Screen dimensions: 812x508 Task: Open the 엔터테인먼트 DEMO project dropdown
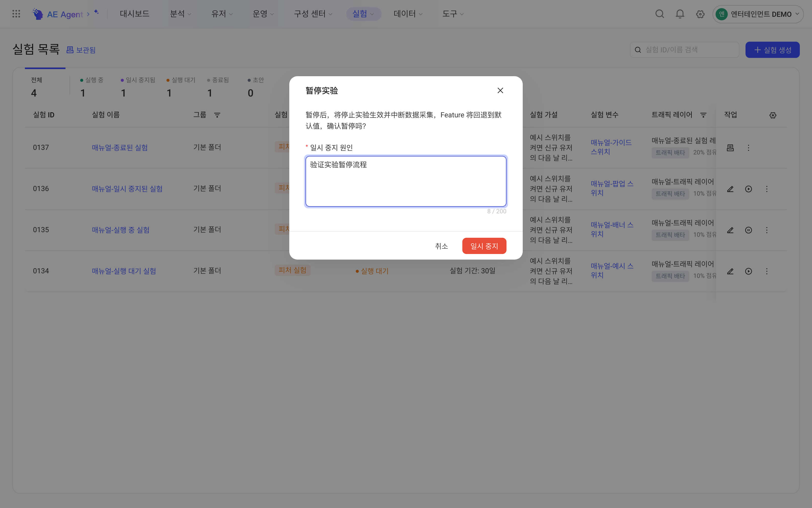pos(758,14)
